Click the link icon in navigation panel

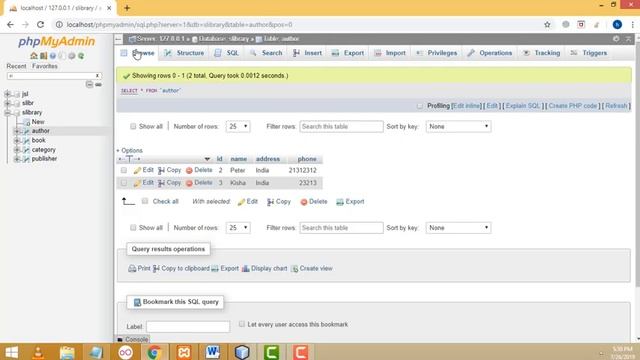98,84
